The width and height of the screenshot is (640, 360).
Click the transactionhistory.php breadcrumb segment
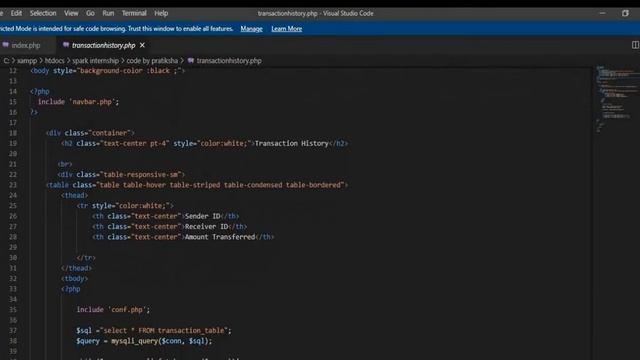click(x=229, y=61)
